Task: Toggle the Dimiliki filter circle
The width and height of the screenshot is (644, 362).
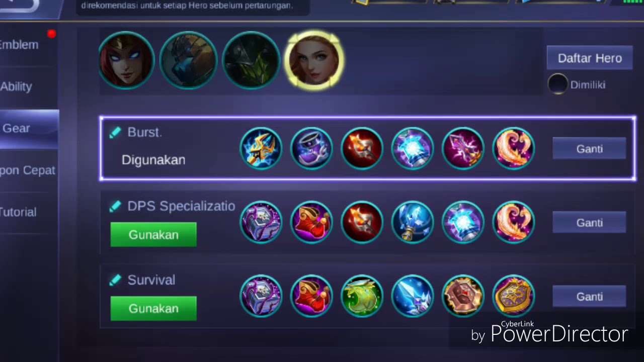Action: pos(558,84)
